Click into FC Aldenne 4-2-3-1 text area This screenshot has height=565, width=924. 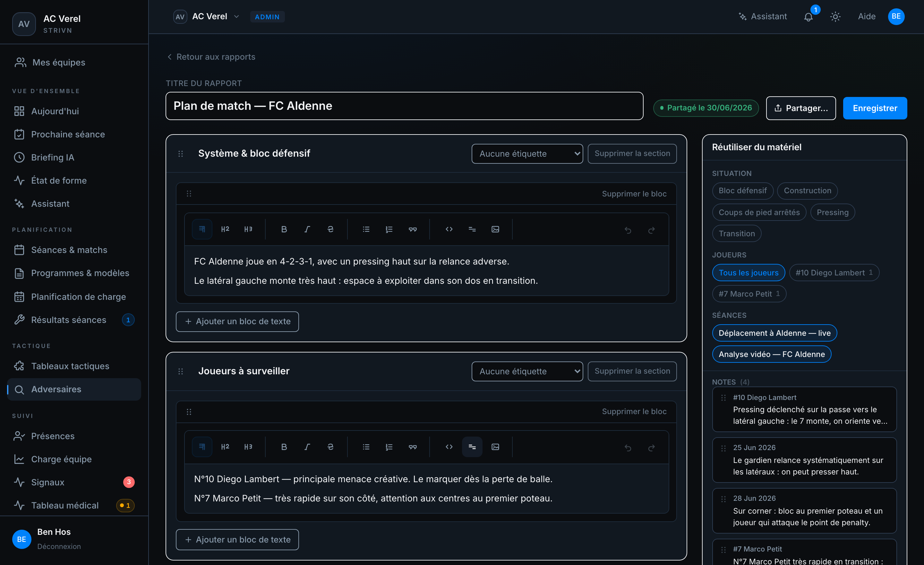(x=426, y=271)
